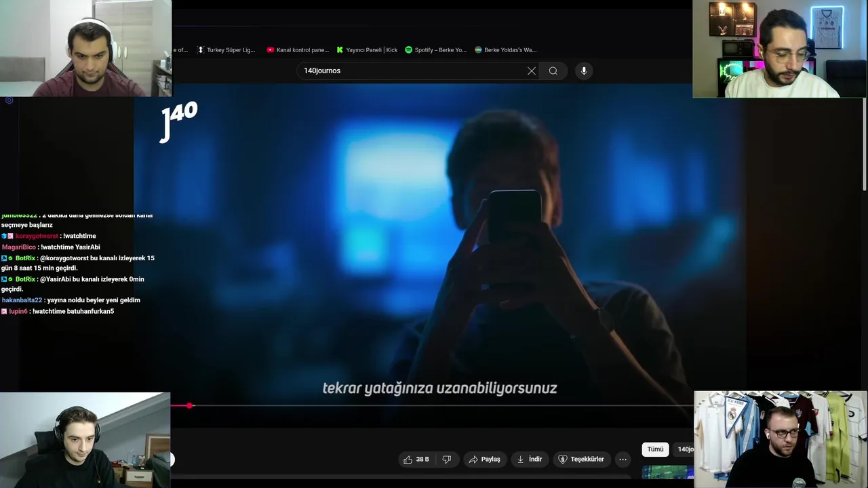The image size is (868, 488).
Task: Click the small gear icon above chat
Action: 9,100
